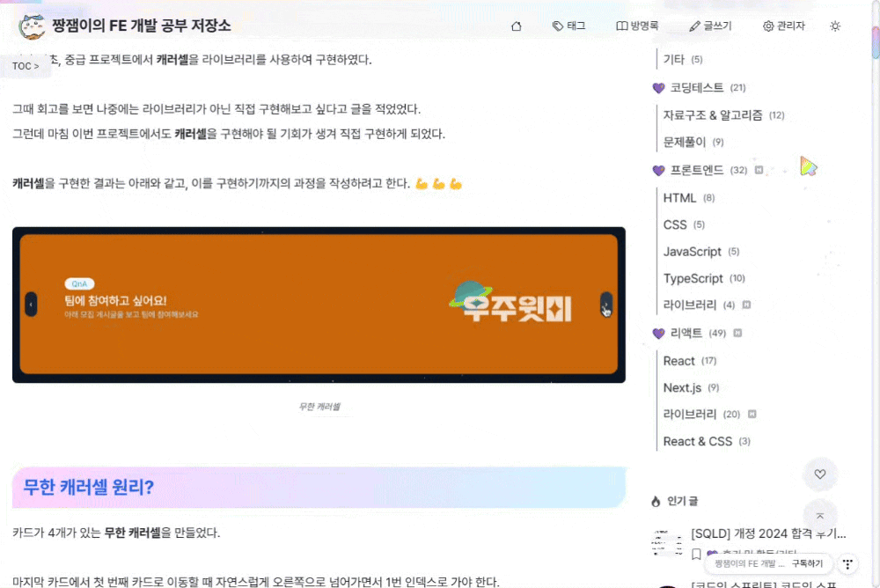Click the blog title 짱잼이의 FE 개발 공부 저장소

(x=142, y=26)
